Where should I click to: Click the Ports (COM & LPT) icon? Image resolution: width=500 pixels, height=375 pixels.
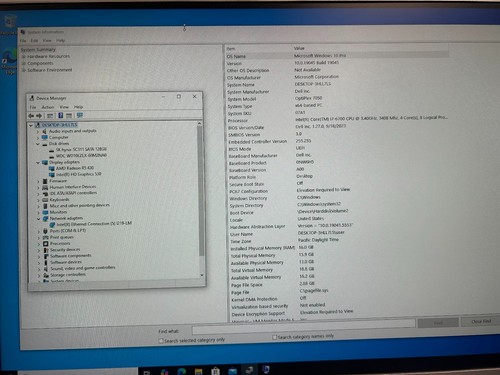pos(46,231)
